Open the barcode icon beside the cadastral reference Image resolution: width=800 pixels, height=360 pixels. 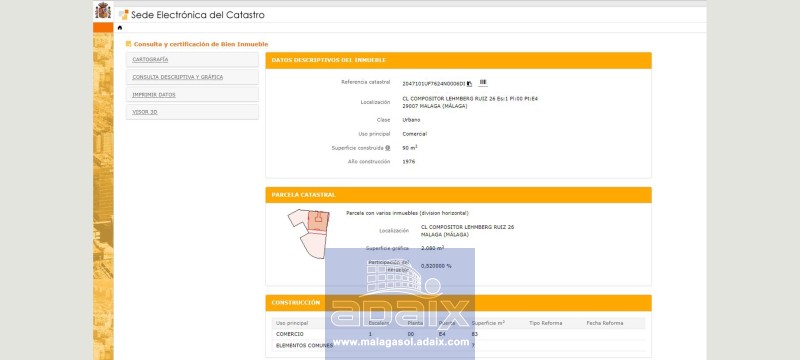coord(483,82)
